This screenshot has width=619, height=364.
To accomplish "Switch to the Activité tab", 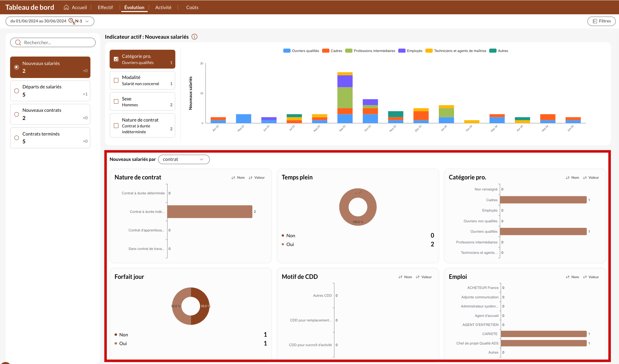I will 163,7.
